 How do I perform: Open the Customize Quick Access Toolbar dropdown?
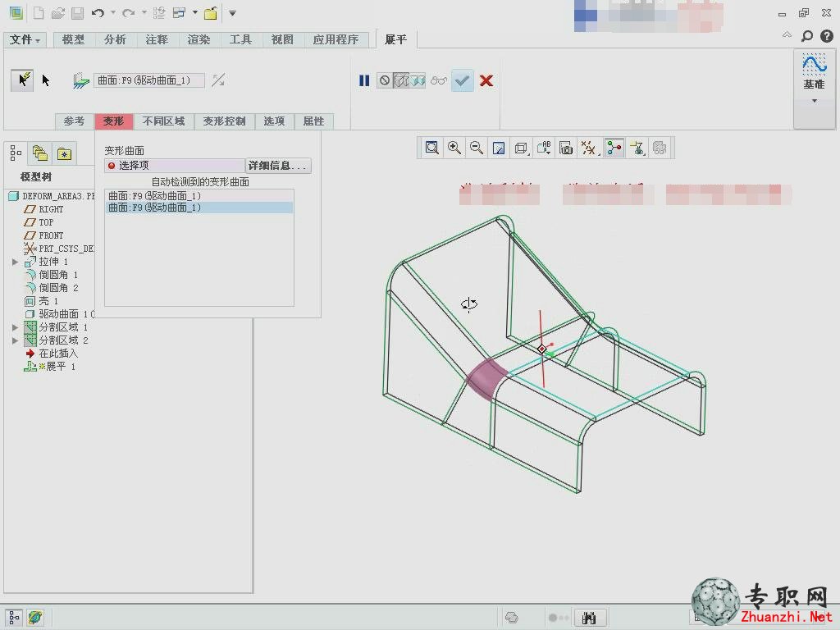pos(232,13)
